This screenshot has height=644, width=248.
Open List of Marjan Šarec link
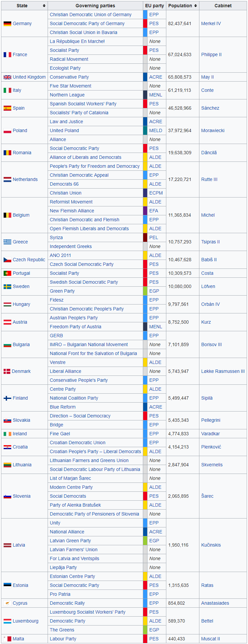[x=70, y=479]
